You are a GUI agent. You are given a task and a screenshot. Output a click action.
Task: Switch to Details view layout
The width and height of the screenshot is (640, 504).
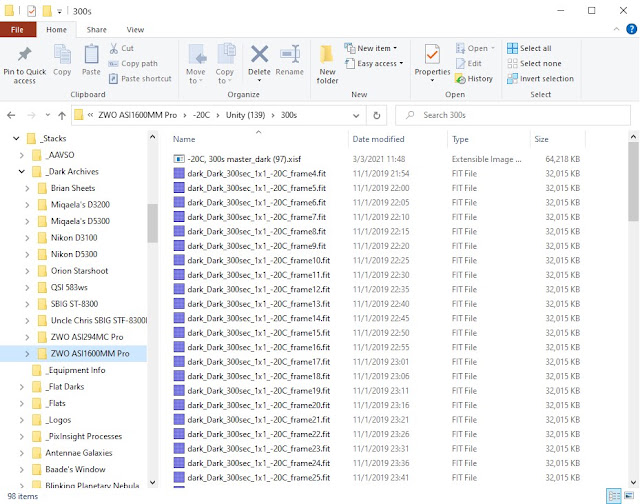[x=613, y=496]
